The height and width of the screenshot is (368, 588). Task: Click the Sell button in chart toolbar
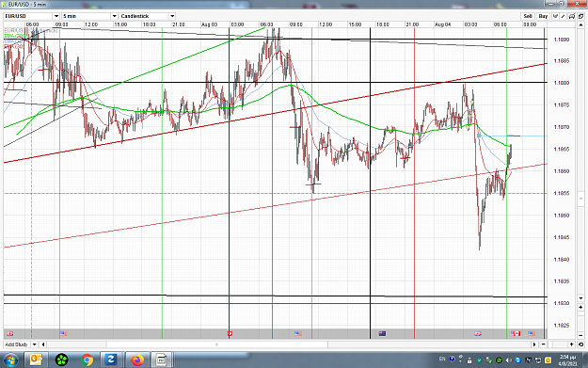(528, 16)
